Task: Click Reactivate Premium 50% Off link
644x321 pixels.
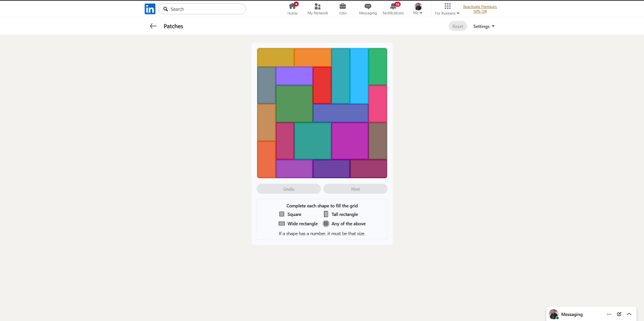Action: pos(480,9)
